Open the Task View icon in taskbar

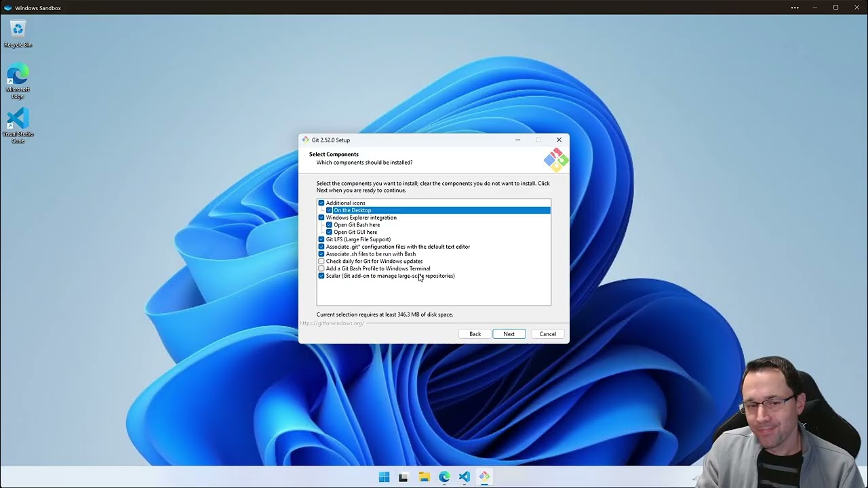click(x=403, y=477)
